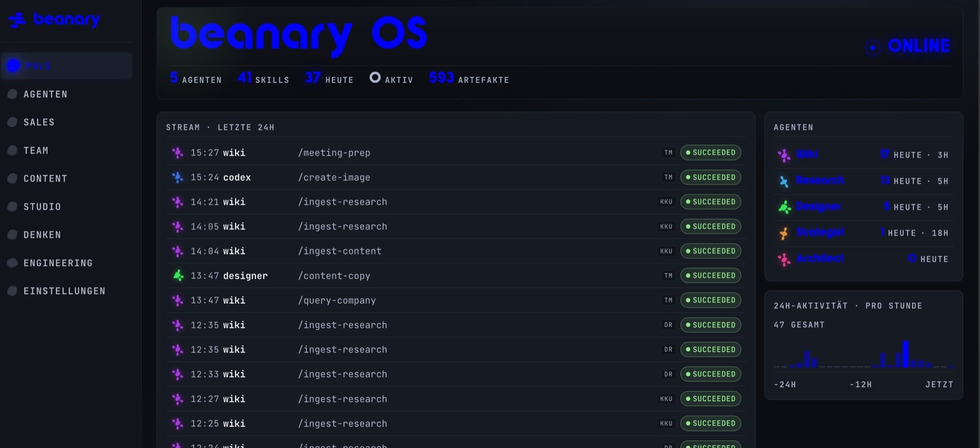Click the Aktiv ring icon in stats

(x=375, y=77)
